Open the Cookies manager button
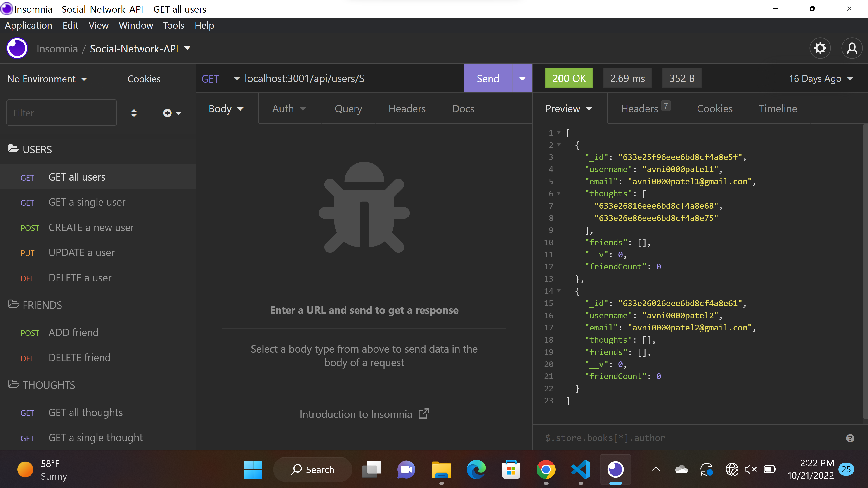 point(144,79)
